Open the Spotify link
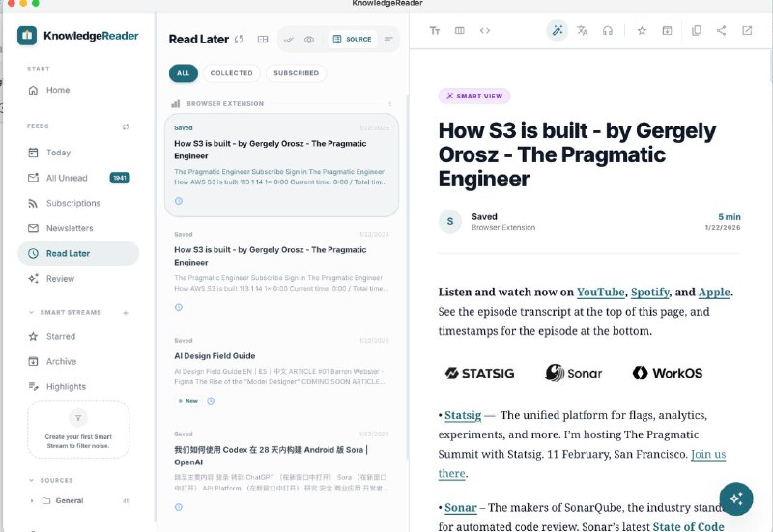The height and width of the screenshot is (532, 773). click(x=649, y=293)
